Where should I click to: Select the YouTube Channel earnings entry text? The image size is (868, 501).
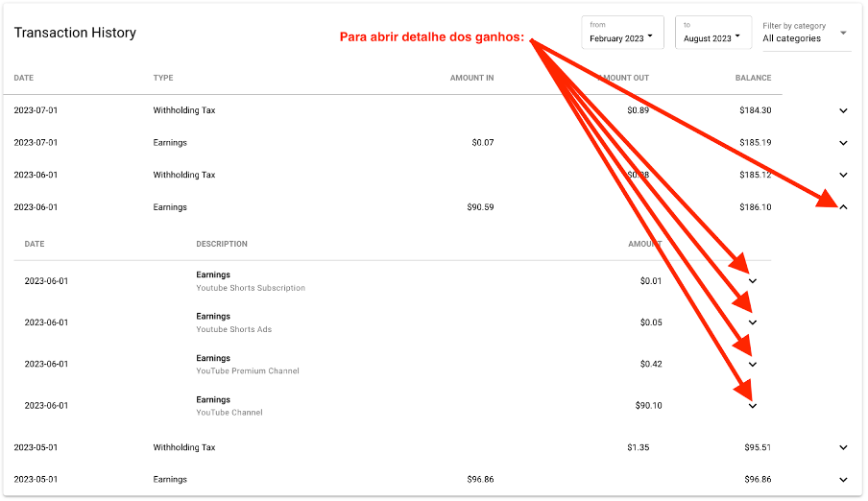(x=229, y=413)
